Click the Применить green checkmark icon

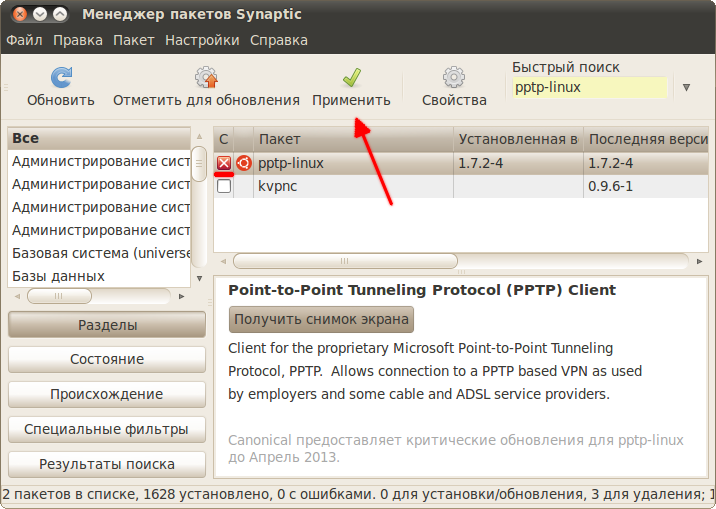click(x=352, y=77)
